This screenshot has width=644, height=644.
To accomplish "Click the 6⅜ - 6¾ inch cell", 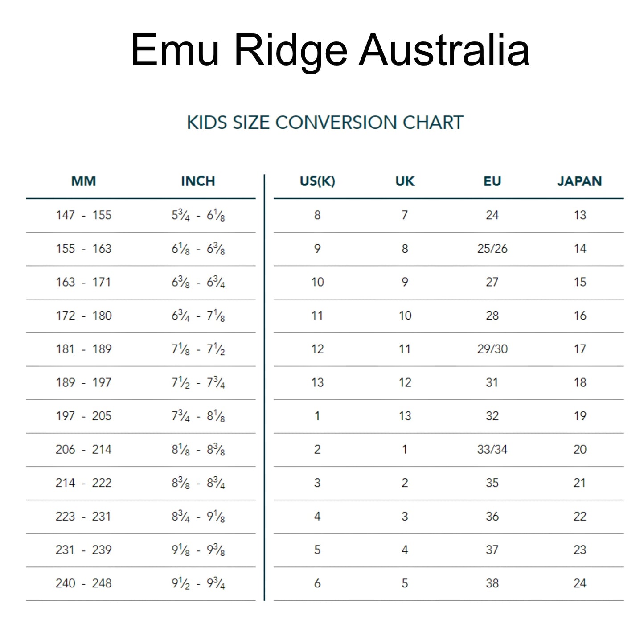I will coord(198,282).
